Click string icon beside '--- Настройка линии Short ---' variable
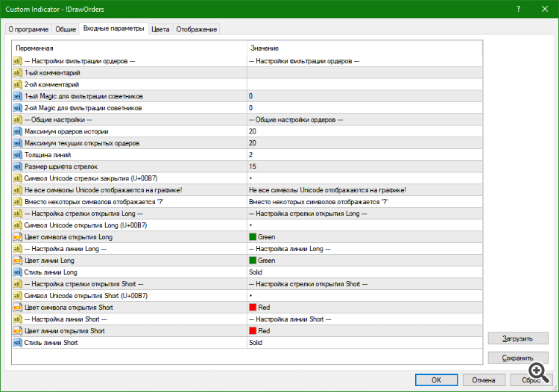Image resolution: width=559 pixels, height=392 pixels. (x=17, y=319)
